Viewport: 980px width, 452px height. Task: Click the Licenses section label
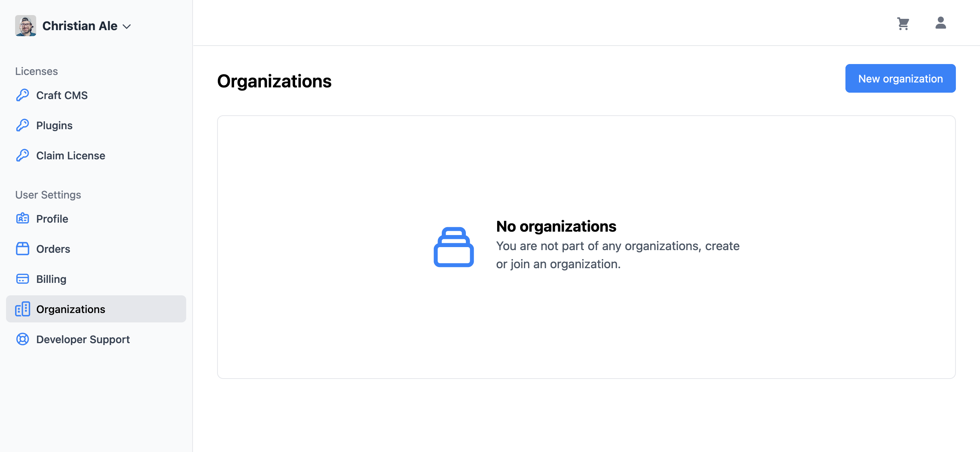click(37, 71)
